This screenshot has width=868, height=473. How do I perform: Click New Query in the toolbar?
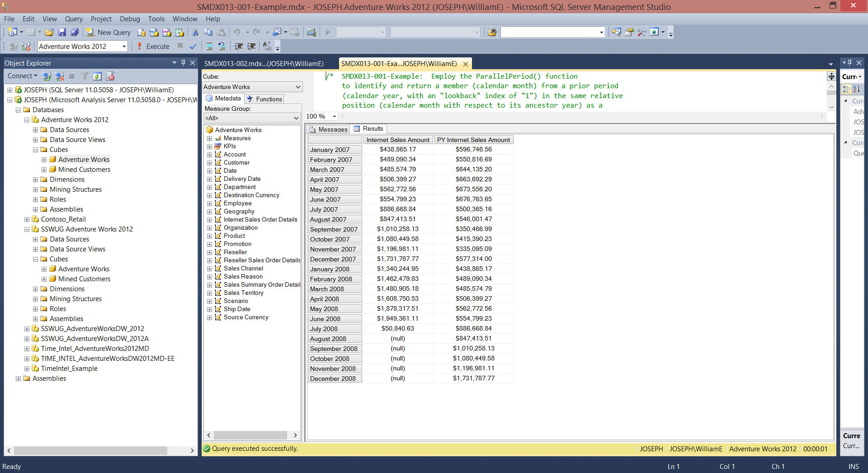click(x=109, y=32)
